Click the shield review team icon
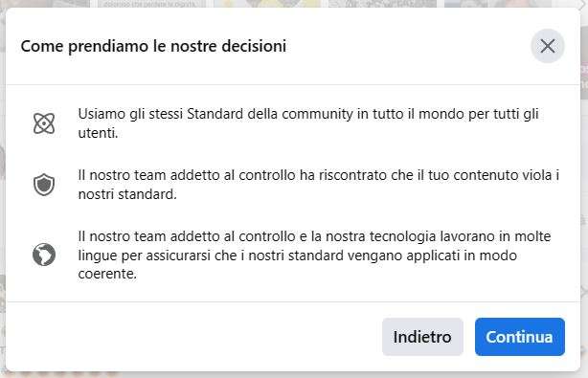 44,185
